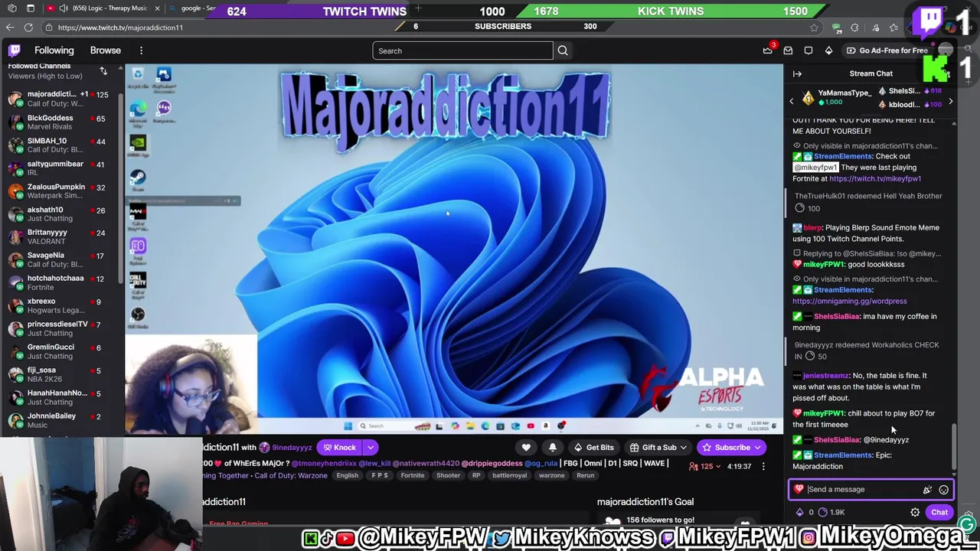Image resolution: width=980 pixels, height=551 pixels.
Task: Open omnigaming.gg/wordpress link in chat
Action: coord(850,301)
